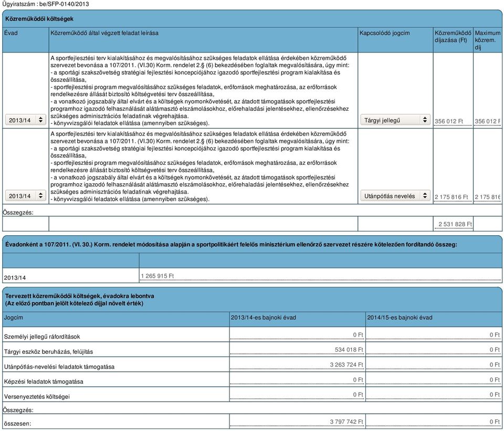Click Személyi jellegű ráfordítások 2014/15 amount field
The image size is (504, 431).
tap(434, 335)
